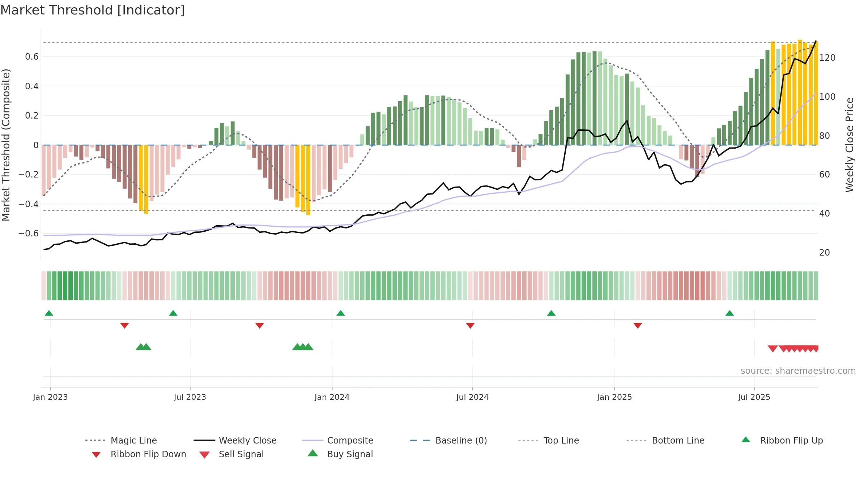Click Ribbon Flip Up marker just after Jan 2024
The height and width of the screenshot is (488, 868).
tap(341, 313)
